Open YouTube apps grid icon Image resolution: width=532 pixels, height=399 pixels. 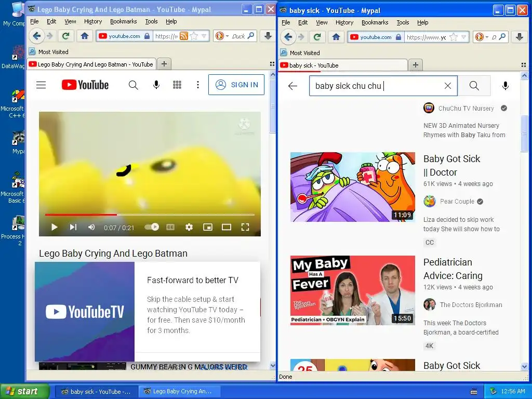(x=177, y=85)
